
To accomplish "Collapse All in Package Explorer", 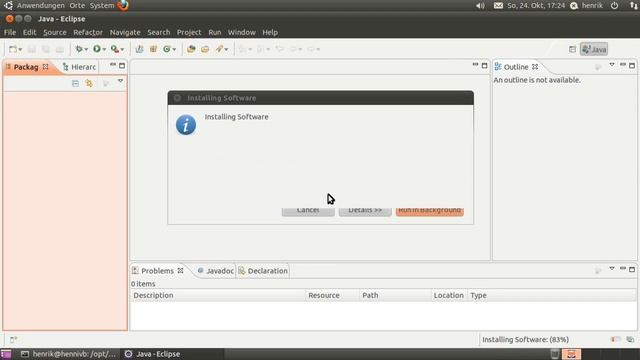I will pyautogui.click(x=76, y=83).
